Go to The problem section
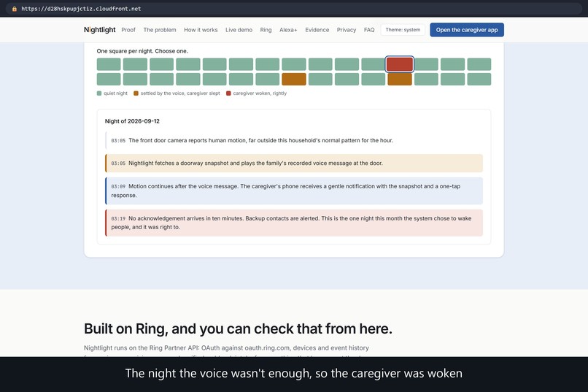Screen dimensions: 588x392 [x=159, y=30]
